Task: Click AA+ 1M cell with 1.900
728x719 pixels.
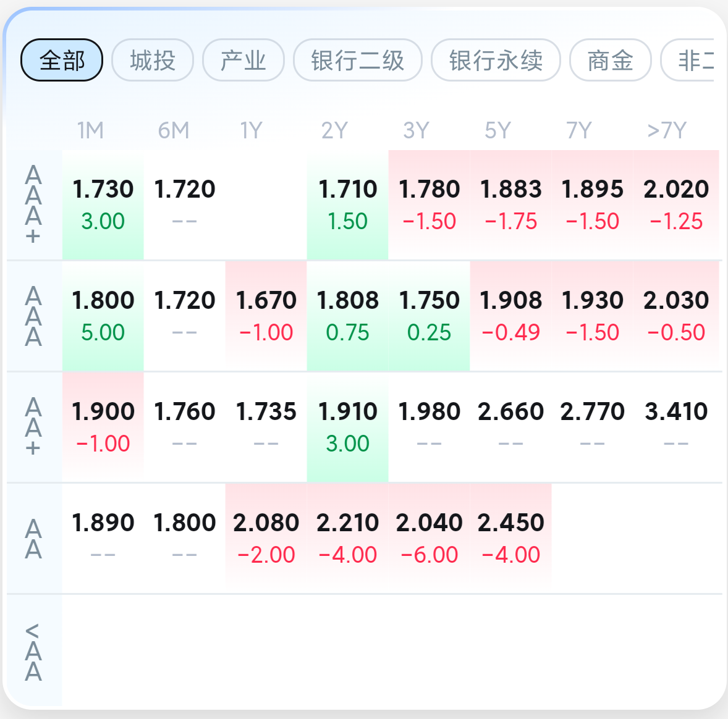Action: coord(103,427)
